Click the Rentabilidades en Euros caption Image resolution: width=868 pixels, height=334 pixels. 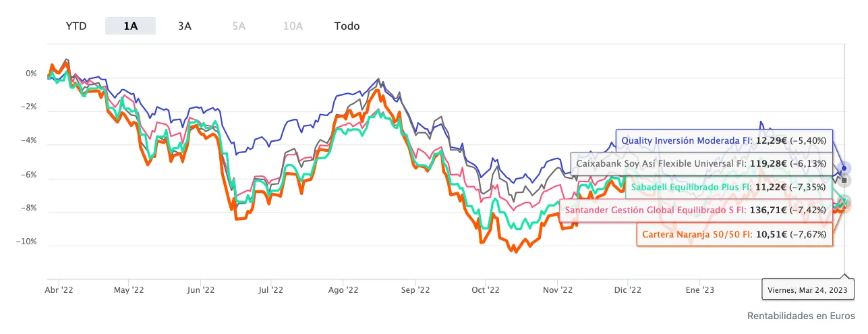[x=801, y=316]
